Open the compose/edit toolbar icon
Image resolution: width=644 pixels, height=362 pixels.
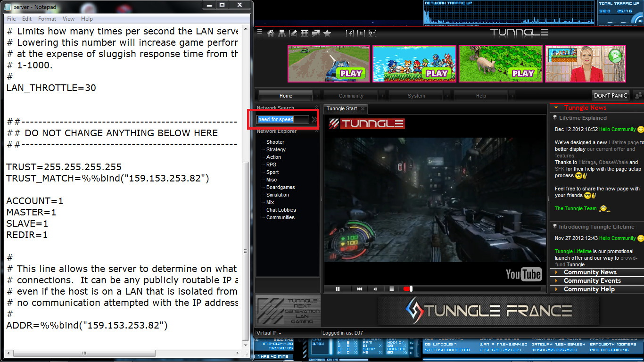[x=293, y=33]
